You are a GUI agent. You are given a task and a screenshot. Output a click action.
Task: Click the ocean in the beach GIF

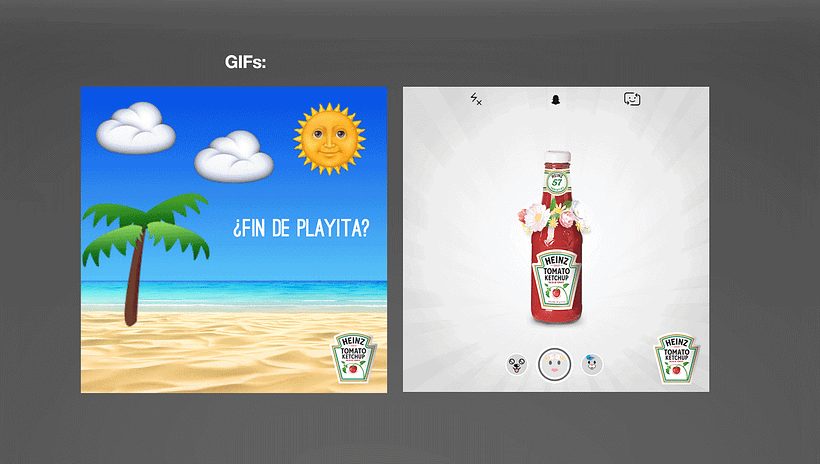coord(234,294)
